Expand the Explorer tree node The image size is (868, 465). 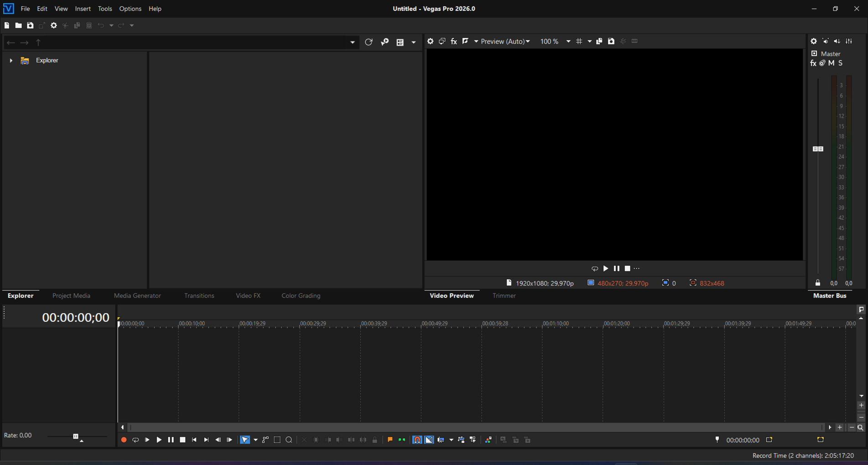pos(11,60)
